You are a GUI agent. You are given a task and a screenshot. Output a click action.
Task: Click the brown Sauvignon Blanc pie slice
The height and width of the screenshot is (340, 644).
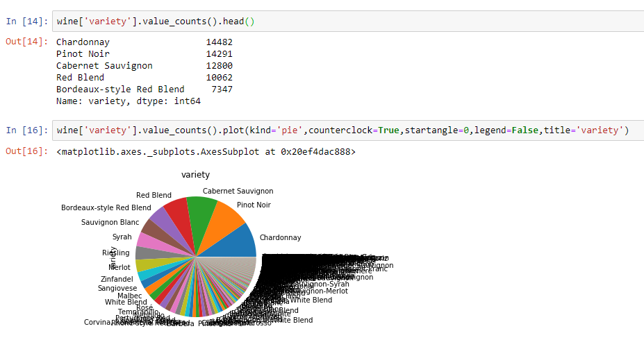coord(158,235)
